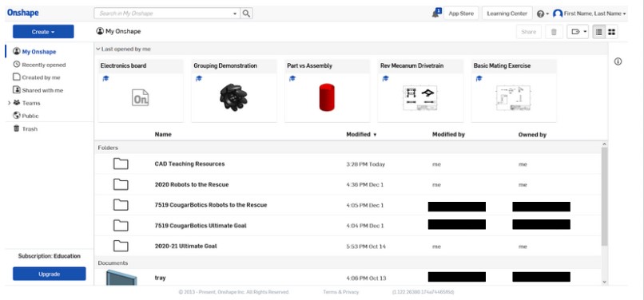The image size is (644, 300).
Task: Open the App Store
Action: pyautogui.click(x=461, y=14)
